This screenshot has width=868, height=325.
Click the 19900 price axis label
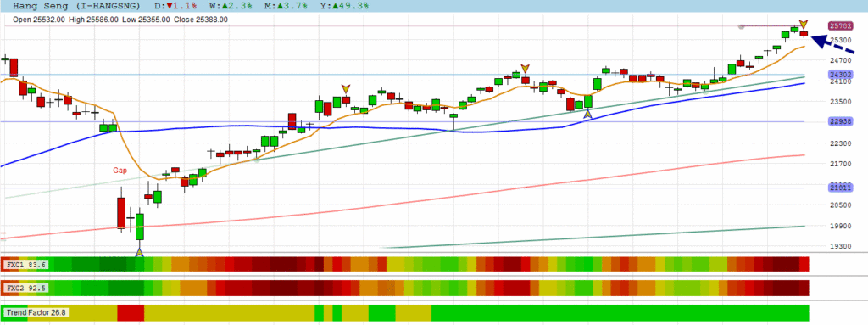coord(840,227)
